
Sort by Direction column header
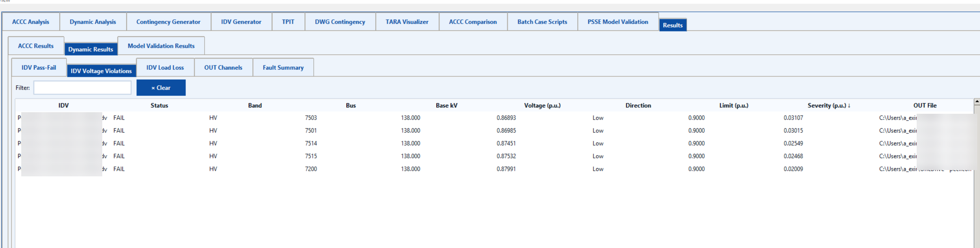pyautogui.click(x=638, y=105)
